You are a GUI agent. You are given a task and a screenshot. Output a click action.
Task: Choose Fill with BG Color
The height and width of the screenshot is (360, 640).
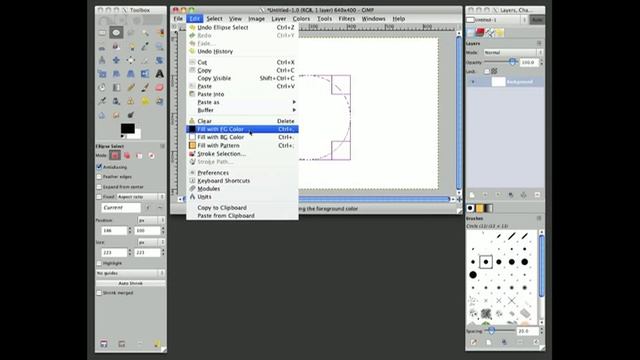(242, 137)
